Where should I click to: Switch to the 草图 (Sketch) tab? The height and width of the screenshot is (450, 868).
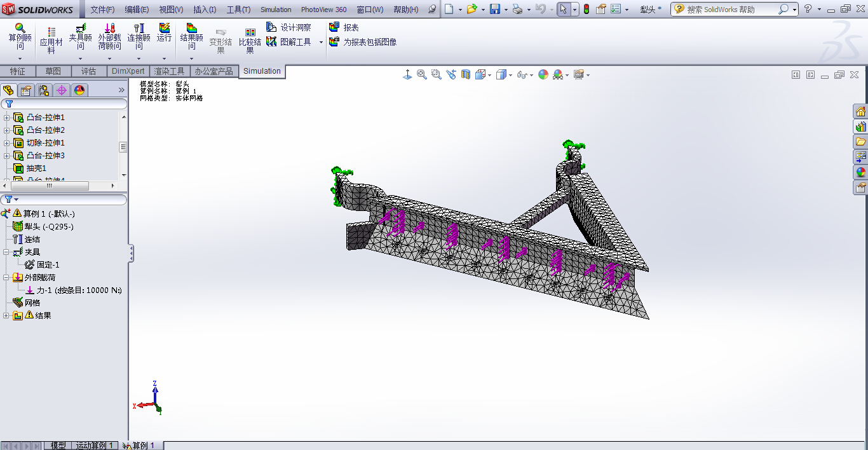53,71
